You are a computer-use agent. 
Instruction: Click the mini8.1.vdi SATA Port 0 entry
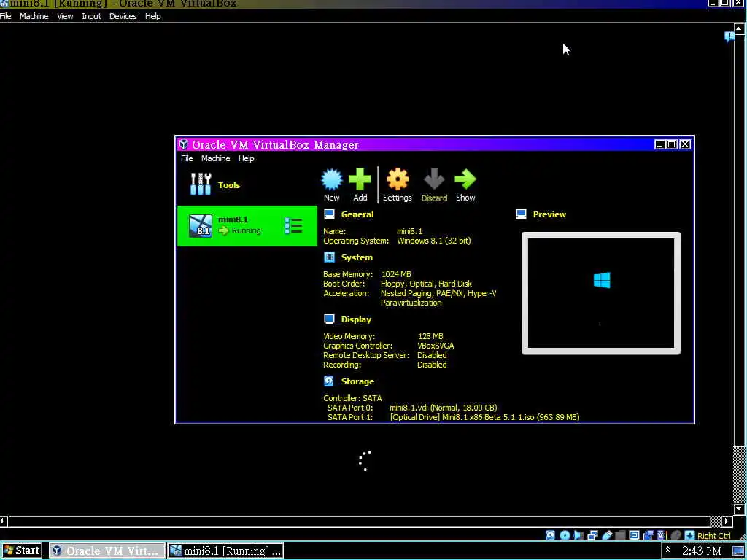[x=443, y=408]
